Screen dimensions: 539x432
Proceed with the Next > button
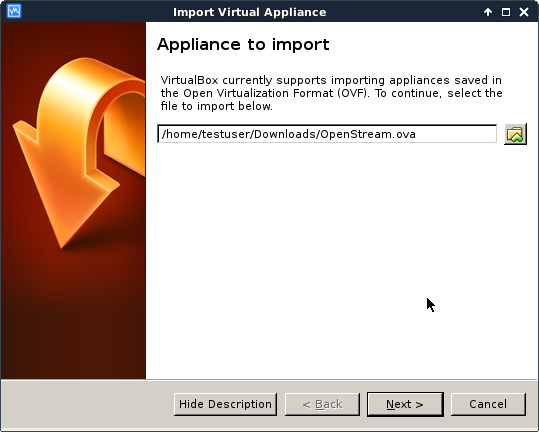point(405,404)
